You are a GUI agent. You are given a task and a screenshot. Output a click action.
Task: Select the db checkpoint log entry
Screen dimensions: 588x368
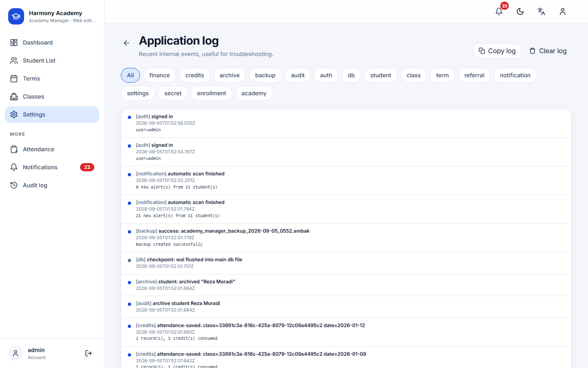pos(346,263)
